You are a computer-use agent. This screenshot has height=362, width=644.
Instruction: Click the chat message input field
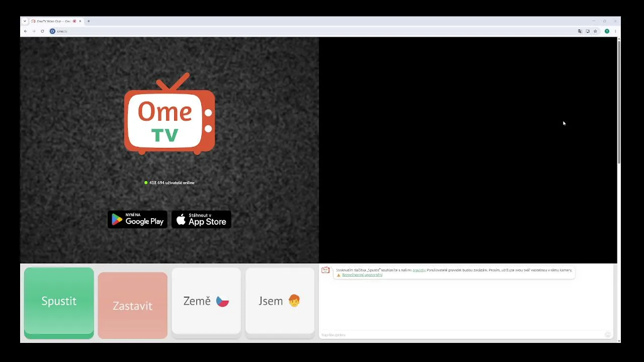(x=462, y=335)
